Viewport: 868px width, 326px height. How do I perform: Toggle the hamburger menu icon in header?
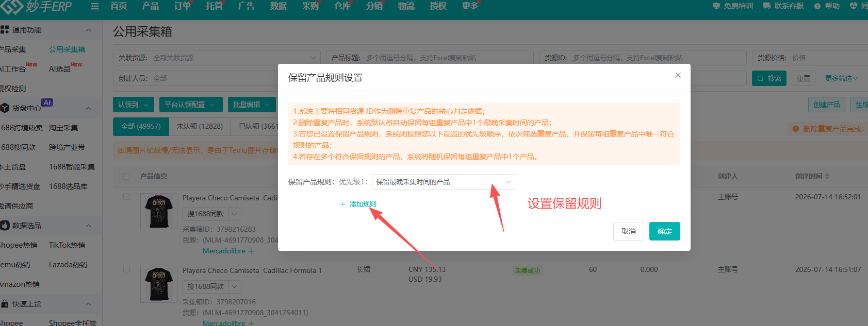click(95, 6)
